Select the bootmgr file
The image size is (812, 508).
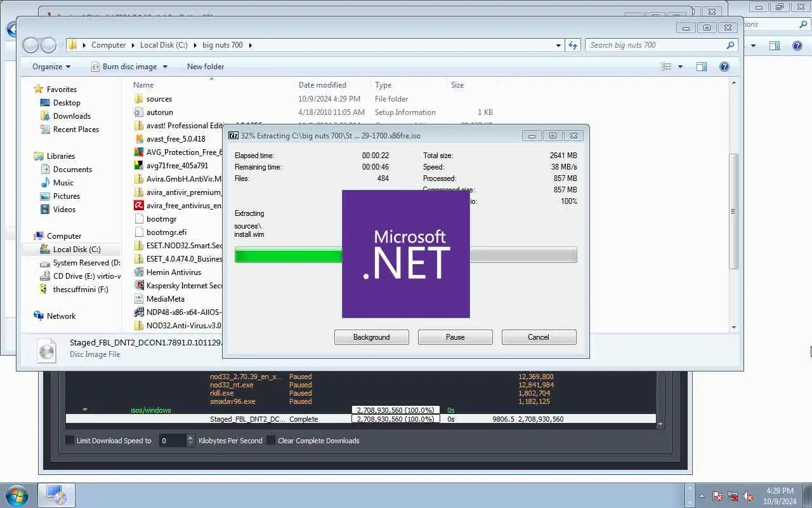coord(161,218)
